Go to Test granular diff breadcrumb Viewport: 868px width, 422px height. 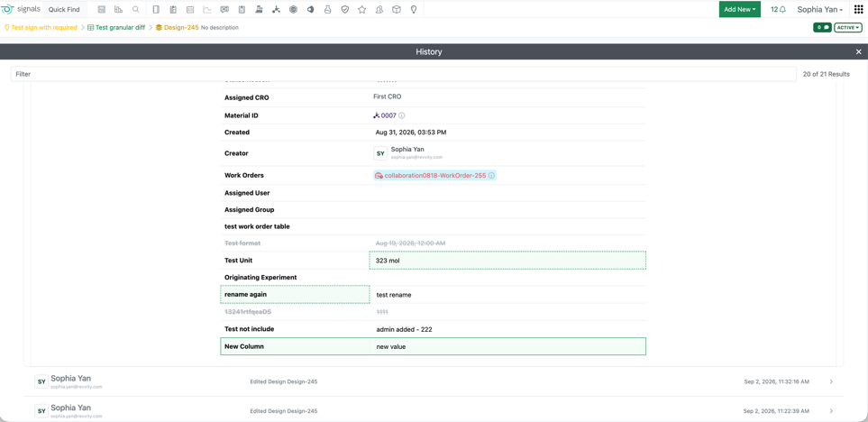(x=116, y=27)
